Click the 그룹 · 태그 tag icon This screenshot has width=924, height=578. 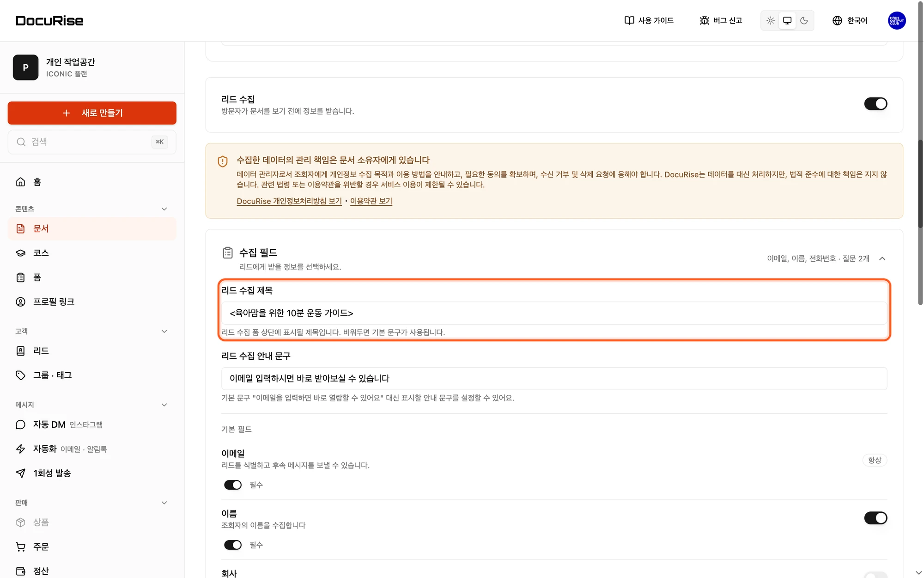pyautogui.click(x=20, y=375)
